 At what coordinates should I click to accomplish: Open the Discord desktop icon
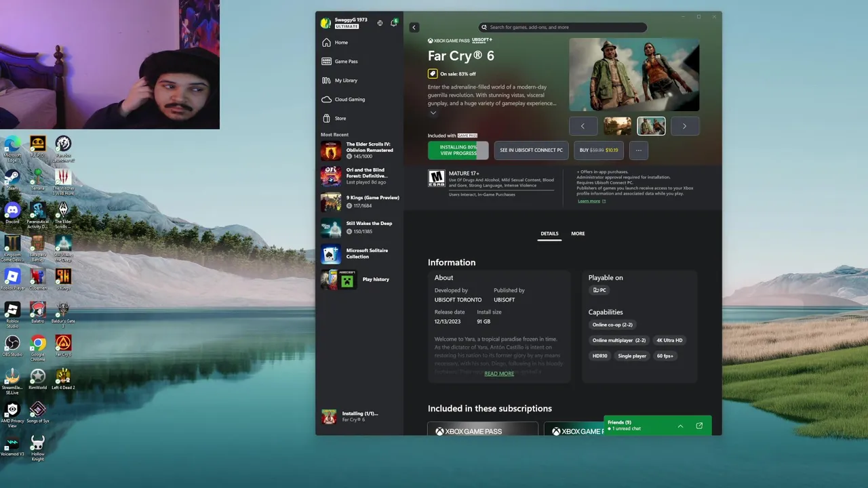click(12, 213)
